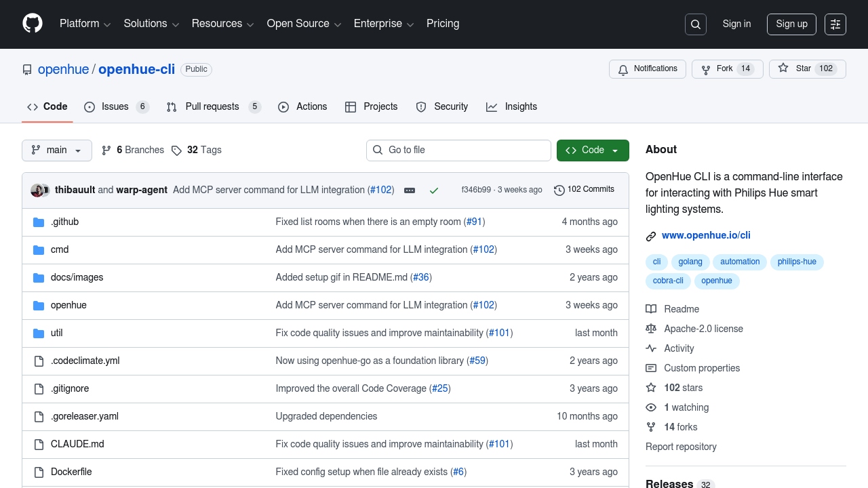Click the Go to file search field

[x=459, y=150]
